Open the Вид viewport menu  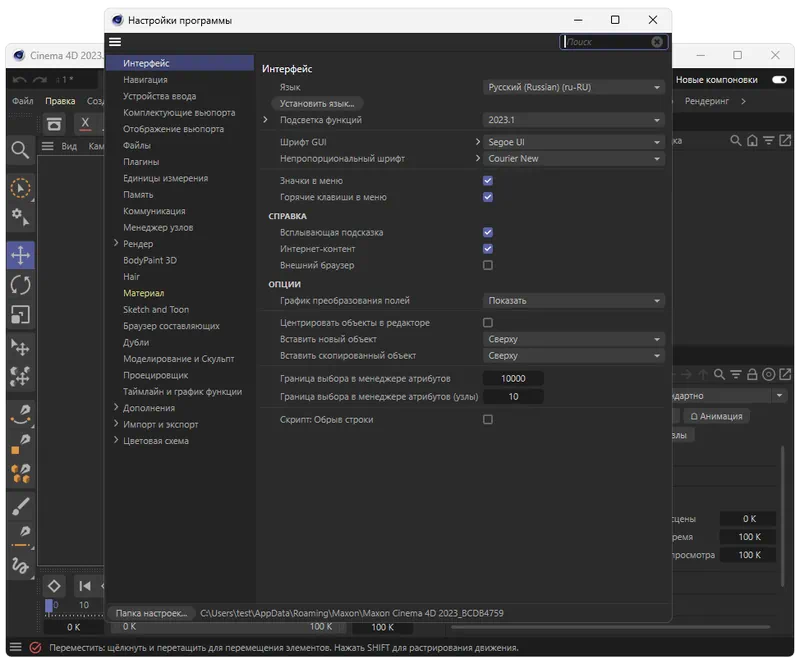coord(69,146)
